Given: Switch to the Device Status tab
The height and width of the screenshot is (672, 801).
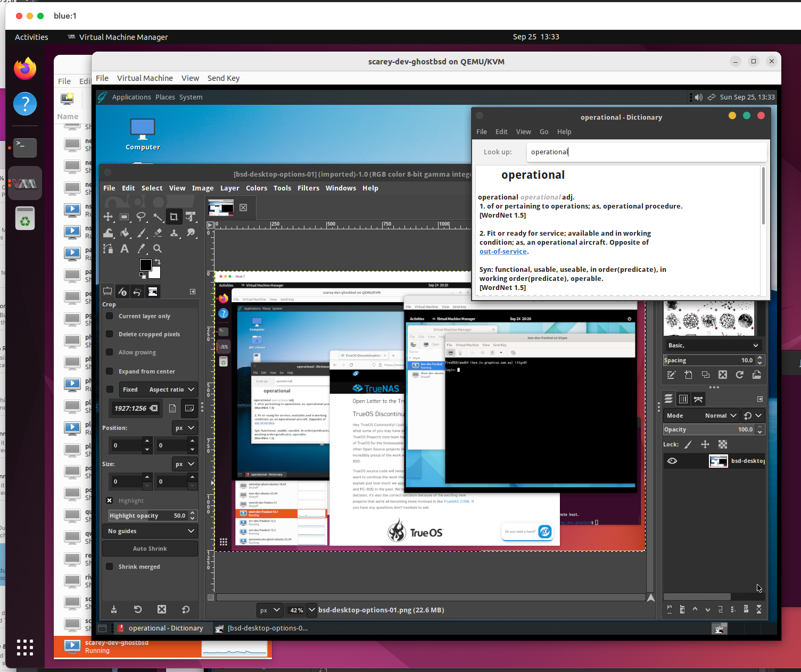Looking at the screenshot, I should tap(122, 292).
